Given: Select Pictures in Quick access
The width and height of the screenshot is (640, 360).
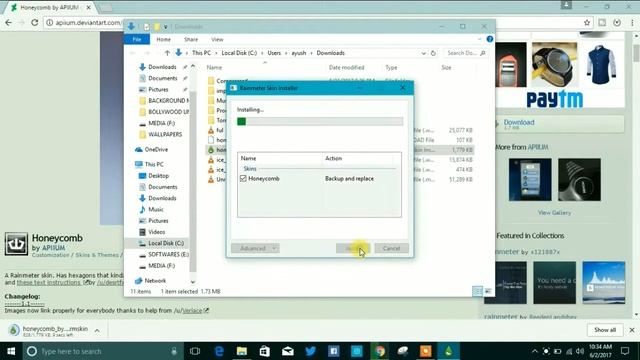Looking at the screenshot, I should coord(158,89).
